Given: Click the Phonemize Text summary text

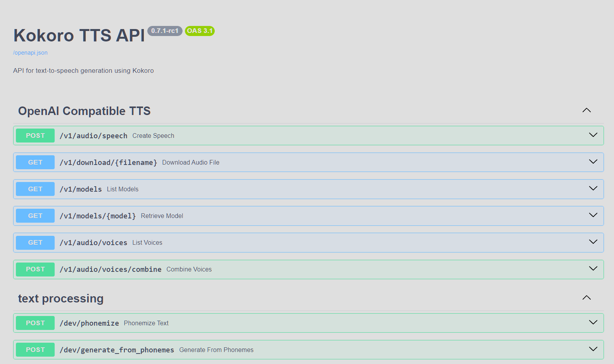Looking at the screenshot, I should click(x=146, y=323).
